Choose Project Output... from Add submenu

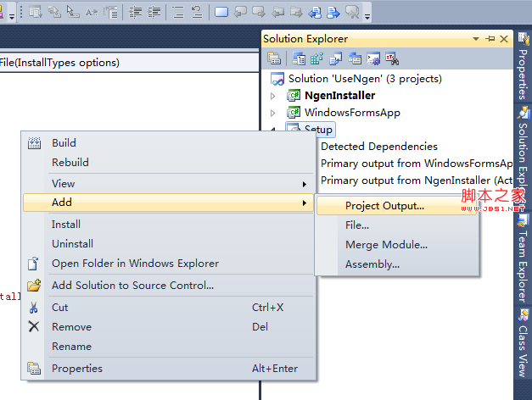(384, 205)
